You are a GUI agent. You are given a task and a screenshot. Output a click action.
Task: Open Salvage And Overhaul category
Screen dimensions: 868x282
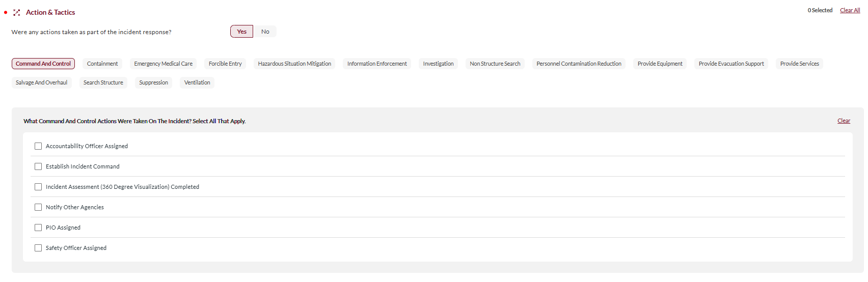point(41,82)
